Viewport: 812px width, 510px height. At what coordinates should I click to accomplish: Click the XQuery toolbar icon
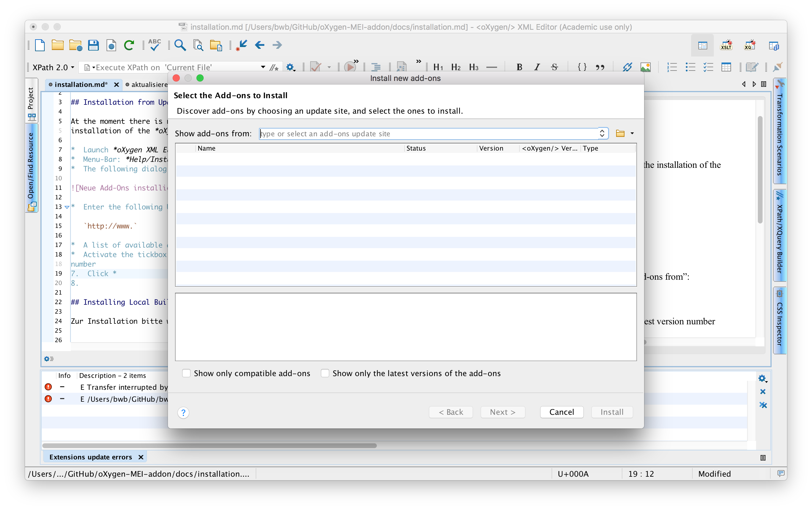(x=750, y=46)
